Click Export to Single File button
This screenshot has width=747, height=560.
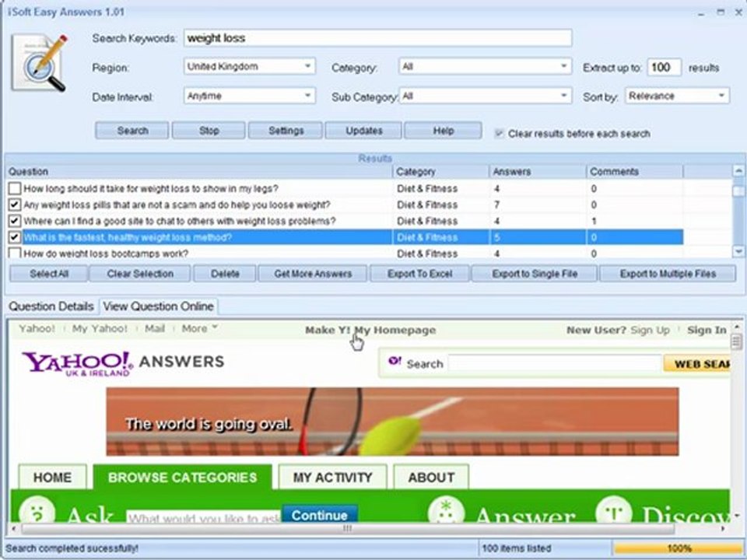click(535, 274)
